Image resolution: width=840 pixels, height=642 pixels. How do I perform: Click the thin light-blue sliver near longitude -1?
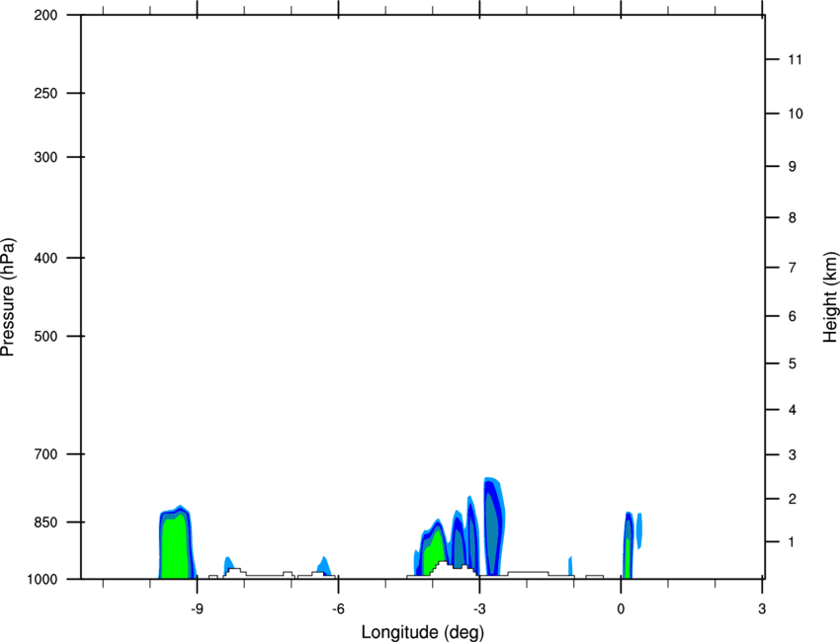tap(570, 565)
